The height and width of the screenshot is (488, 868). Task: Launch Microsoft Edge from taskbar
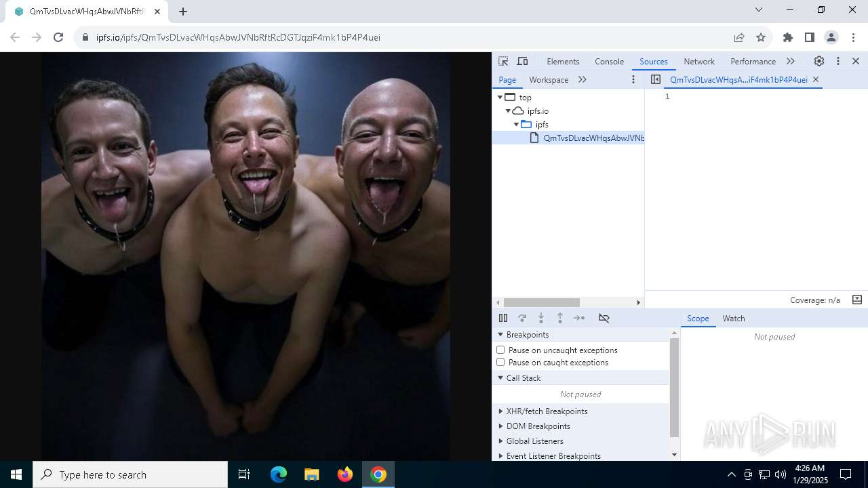click(x=279, y=474)
